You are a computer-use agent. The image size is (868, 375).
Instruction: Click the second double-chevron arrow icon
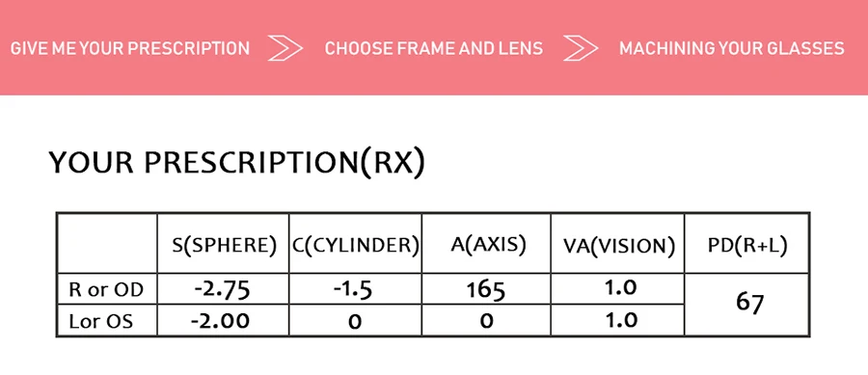[x=582, y=48]
